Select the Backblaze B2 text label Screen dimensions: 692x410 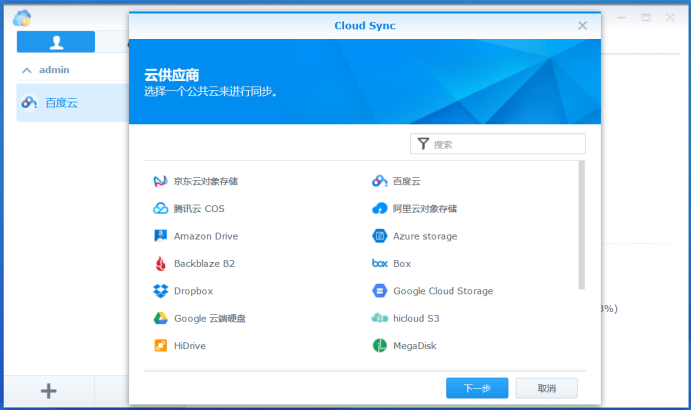[204, 263]
